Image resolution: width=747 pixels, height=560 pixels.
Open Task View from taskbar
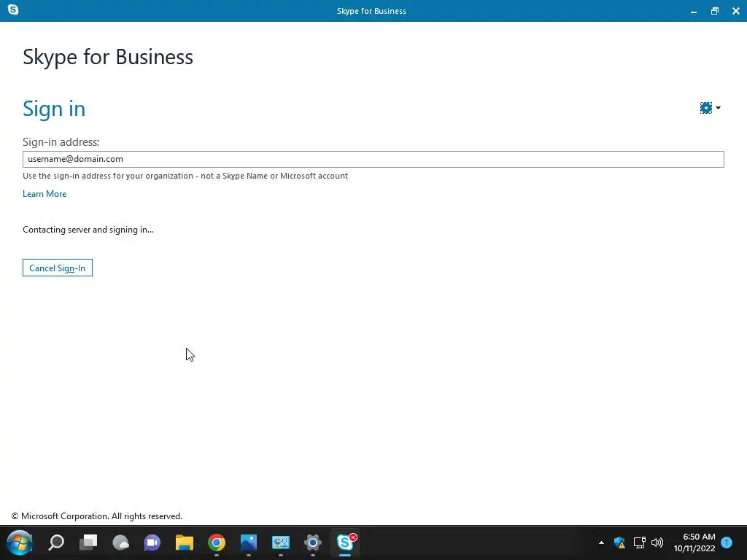click(88, 542)
